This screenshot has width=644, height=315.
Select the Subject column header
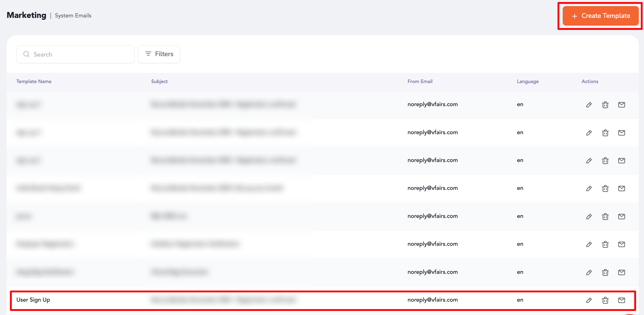click(159, 81)
